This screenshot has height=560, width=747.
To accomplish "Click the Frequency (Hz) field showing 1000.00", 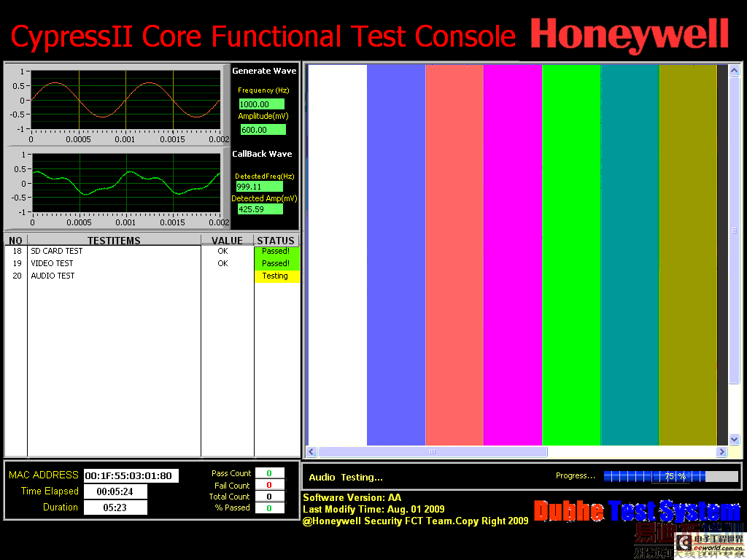I will pyautogui.click(x=262, y=104).
